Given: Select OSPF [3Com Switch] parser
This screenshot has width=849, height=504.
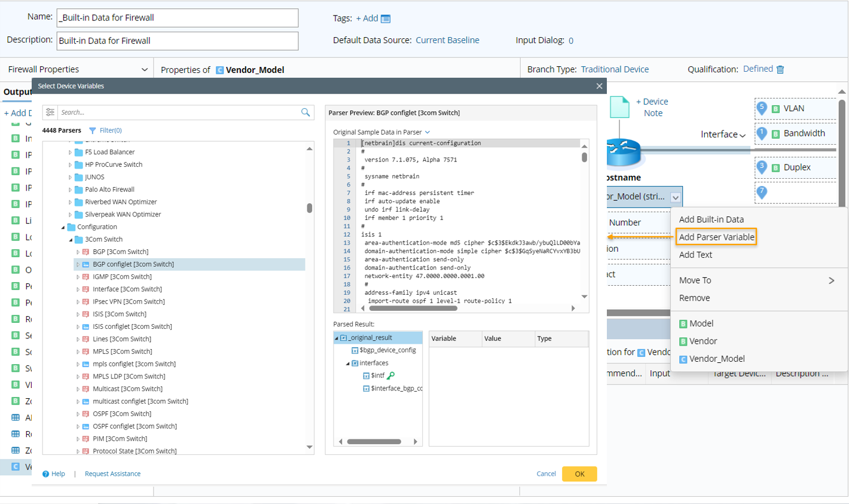Looking at the screenshot, I should click(x=122, y=414).
